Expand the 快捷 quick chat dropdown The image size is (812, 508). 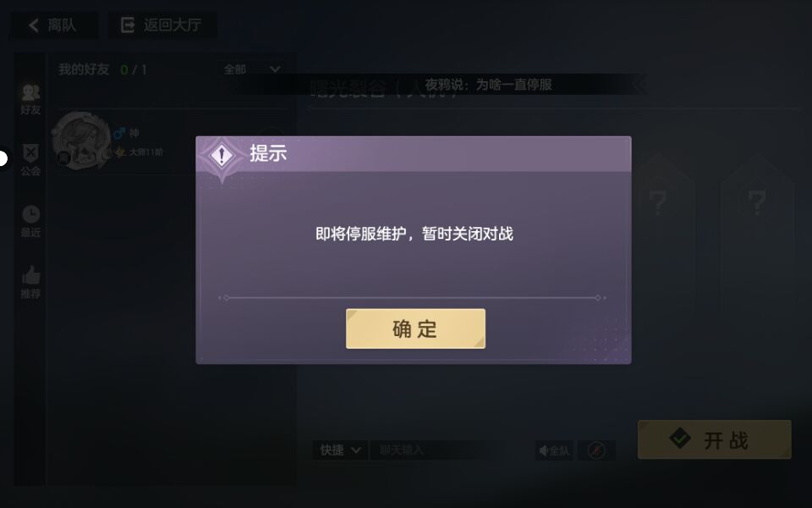(340, 450)
